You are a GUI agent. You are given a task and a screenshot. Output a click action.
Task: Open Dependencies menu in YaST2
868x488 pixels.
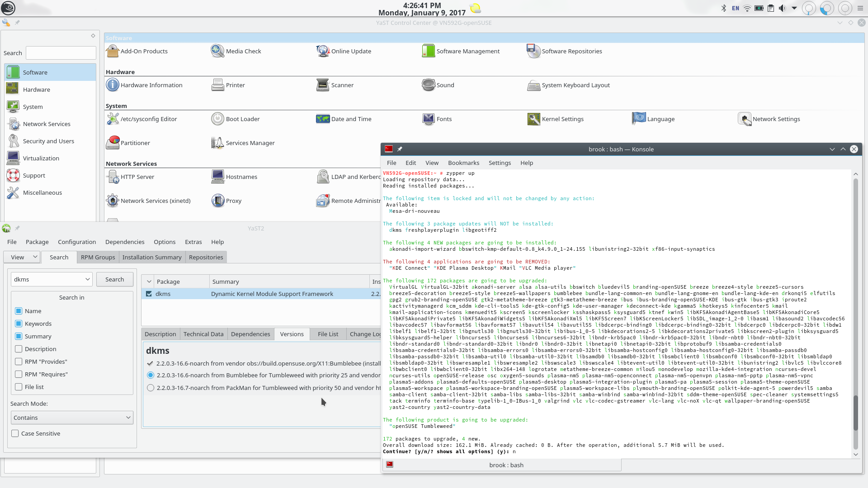[x=125, y=242]
